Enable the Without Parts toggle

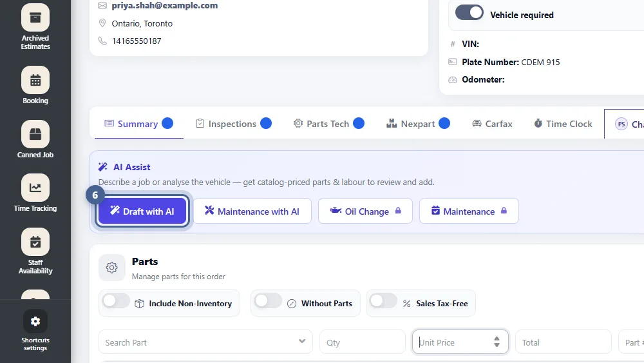click(268, 301)
